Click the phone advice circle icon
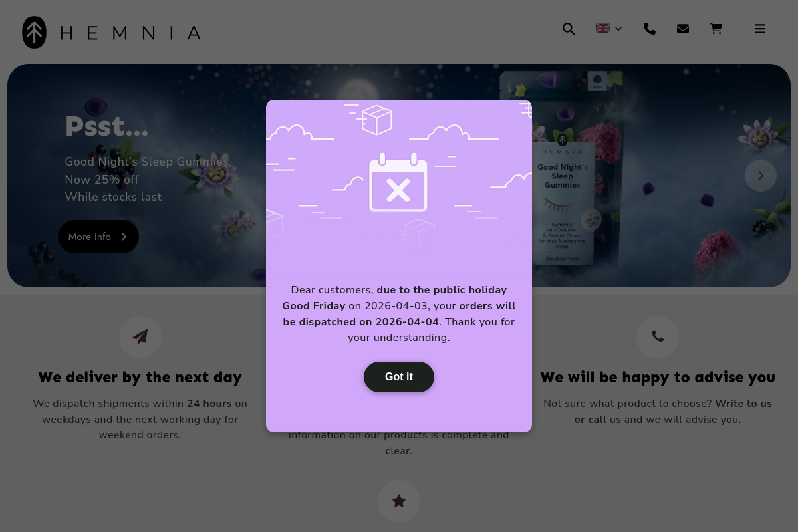Screen dimensions: 798x532 pos(658,337)
